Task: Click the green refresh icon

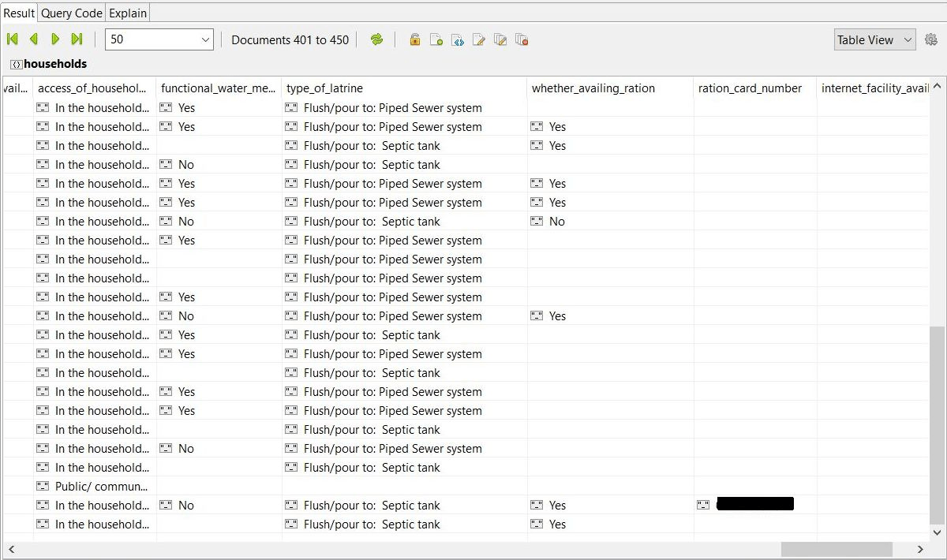Action: [376, 39]
